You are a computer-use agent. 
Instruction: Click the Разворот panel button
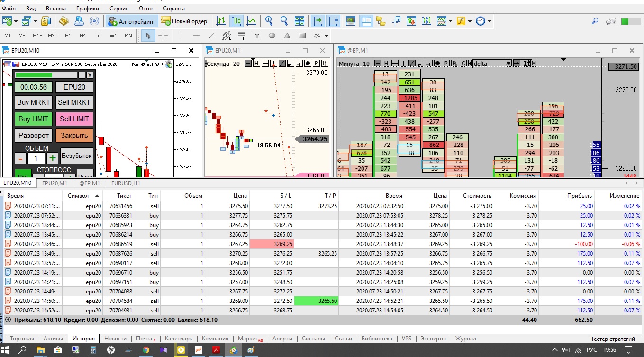tap(34, 136)
